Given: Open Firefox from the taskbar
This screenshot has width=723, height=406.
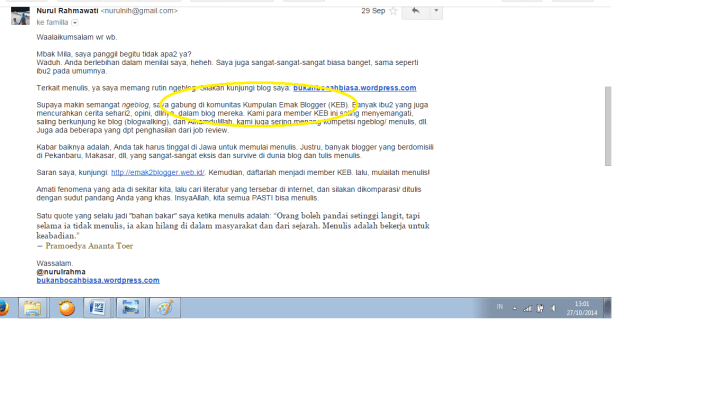Looking at the screenshot, I should 3,308.
